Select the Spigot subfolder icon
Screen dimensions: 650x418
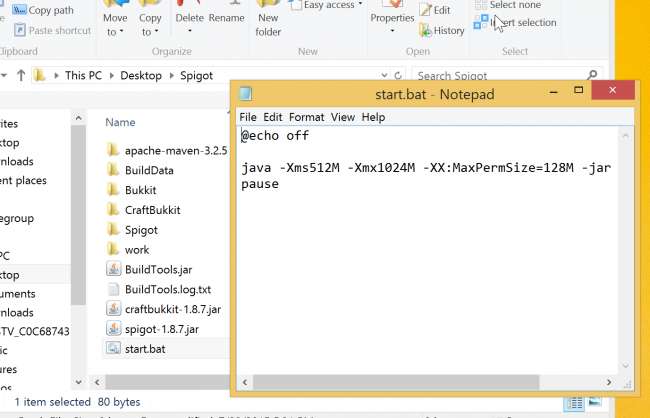[x=113, y=229]
